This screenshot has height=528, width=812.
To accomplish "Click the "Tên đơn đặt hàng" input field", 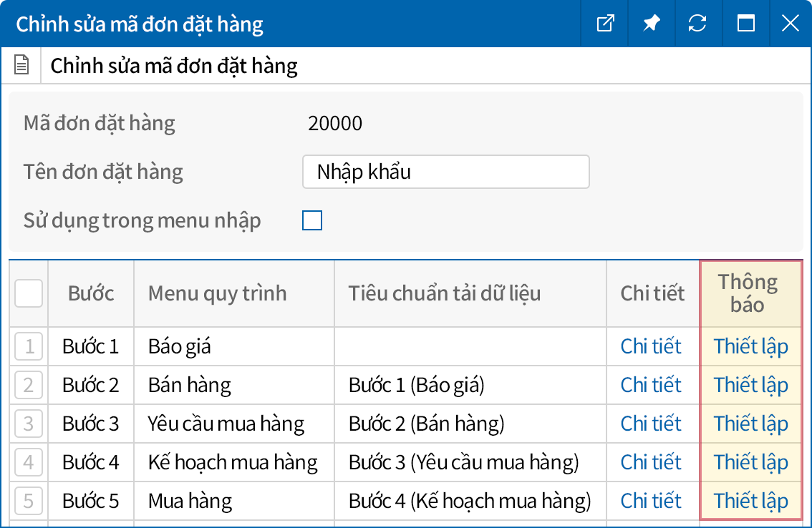I will coord(445,172).
